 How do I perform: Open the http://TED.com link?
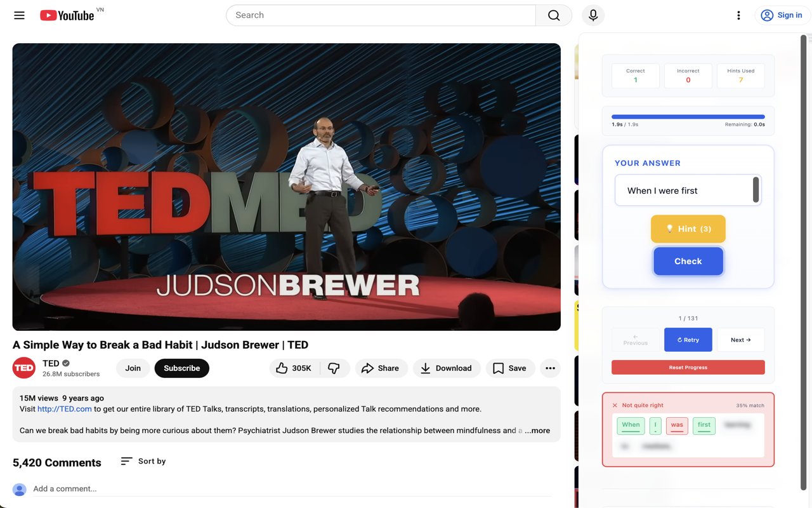coord(64,409)
